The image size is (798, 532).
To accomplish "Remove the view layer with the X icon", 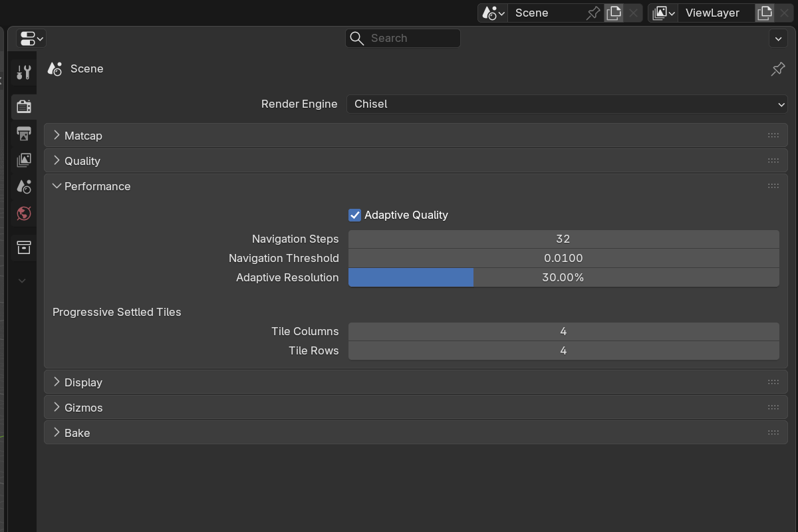I will pyautogui.click(x=785, y=13).
